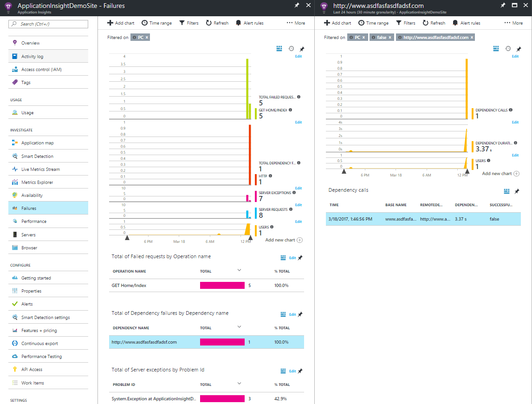This screenshot has width=532, height=404.
Task: Click the Browser icon in sidebar
Action: point(14,248)
